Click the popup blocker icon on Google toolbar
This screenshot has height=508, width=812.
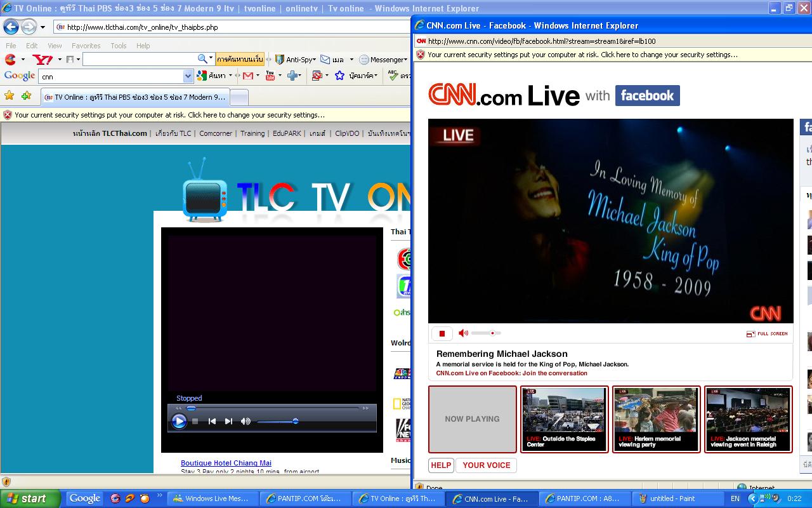pyautogui.click(x=317, y=76)
